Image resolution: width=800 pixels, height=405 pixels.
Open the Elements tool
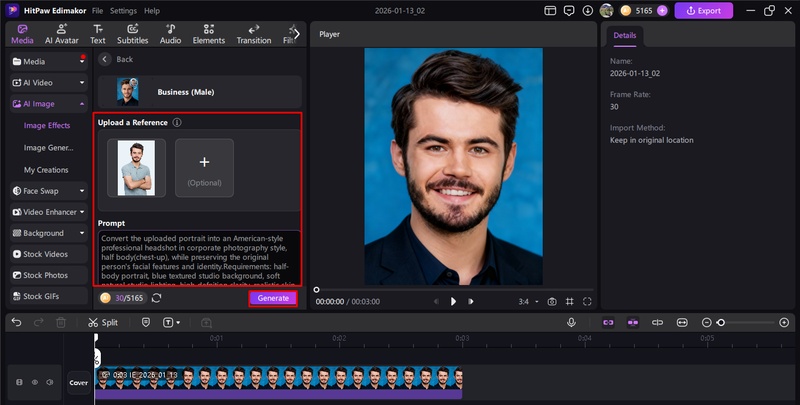[x=209, y=34]
